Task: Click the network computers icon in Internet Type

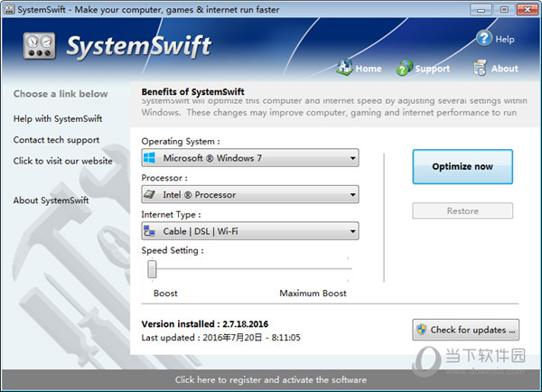Action: 149,231
